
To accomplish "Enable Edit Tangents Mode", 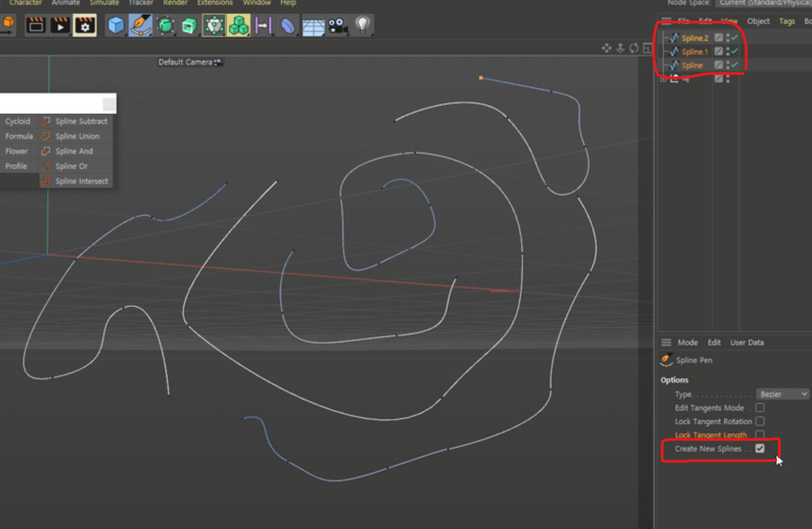I will point(760,408).
